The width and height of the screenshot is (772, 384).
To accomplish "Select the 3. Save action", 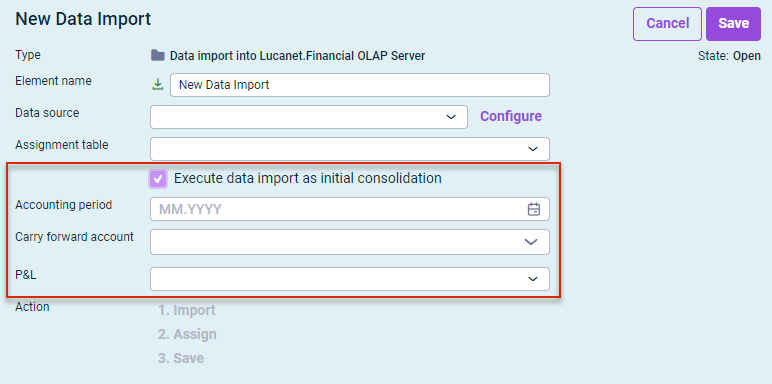I will tap(181, 358).
